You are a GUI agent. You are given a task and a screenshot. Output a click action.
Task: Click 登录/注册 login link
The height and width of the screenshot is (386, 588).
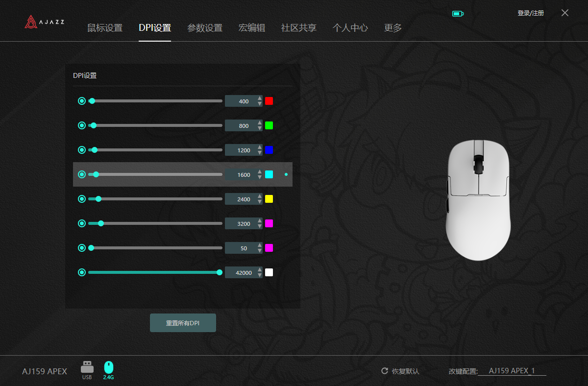(x=531, y=13)
